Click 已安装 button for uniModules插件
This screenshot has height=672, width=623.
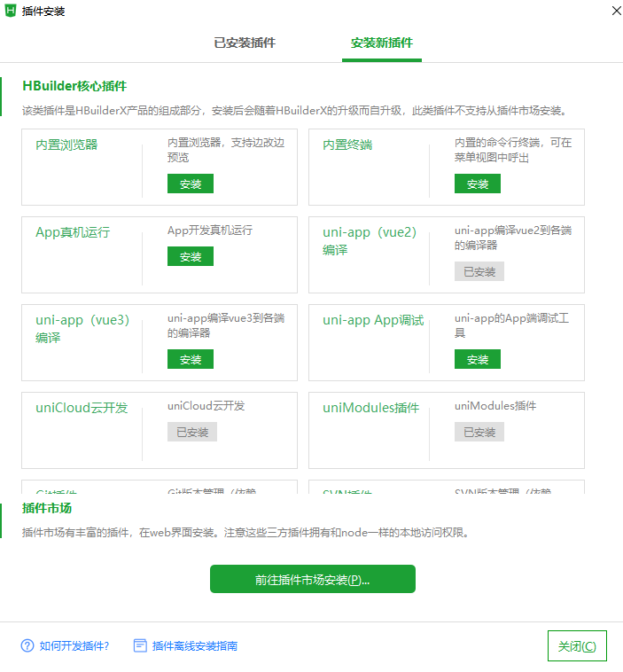[x=479, y=432]
